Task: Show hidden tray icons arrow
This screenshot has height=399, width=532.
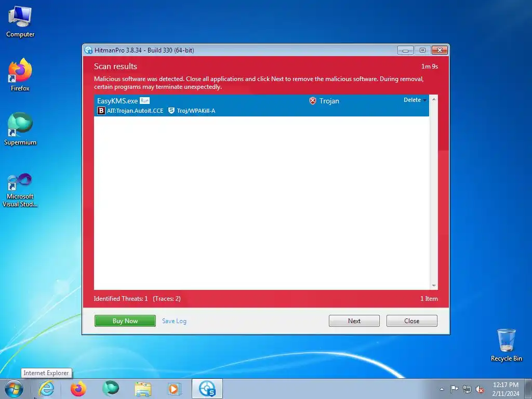Action: (442, 389)
